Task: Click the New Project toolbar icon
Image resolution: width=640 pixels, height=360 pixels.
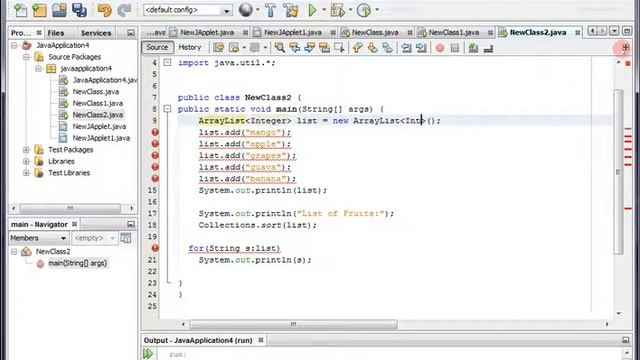Action: [39, 10]
